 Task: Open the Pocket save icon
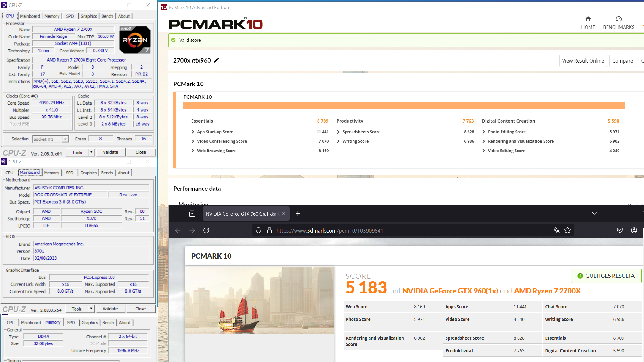pos(620,230)
